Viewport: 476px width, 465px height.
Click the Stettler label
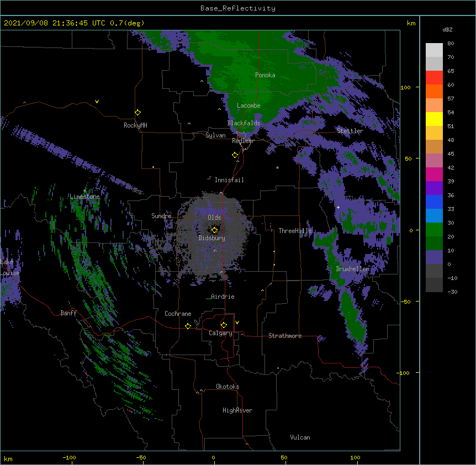tap(350, 131)
